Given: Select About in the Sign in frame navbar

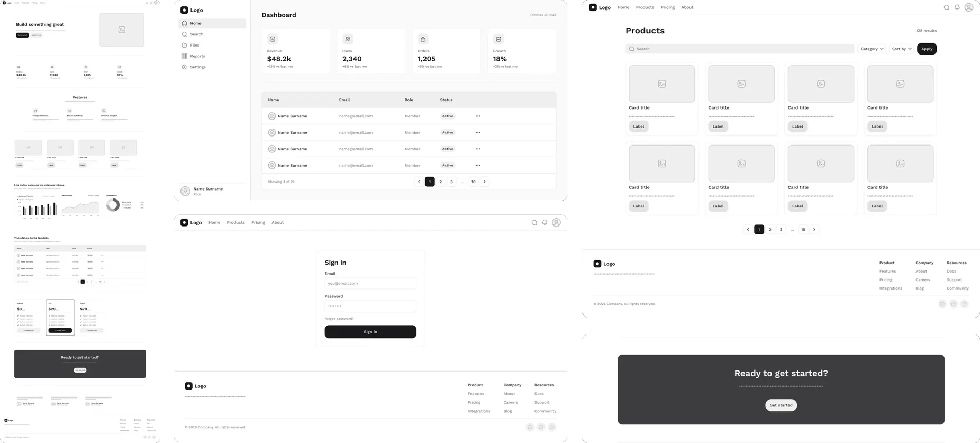Looking at the screenshot, I should click(278, 223).
